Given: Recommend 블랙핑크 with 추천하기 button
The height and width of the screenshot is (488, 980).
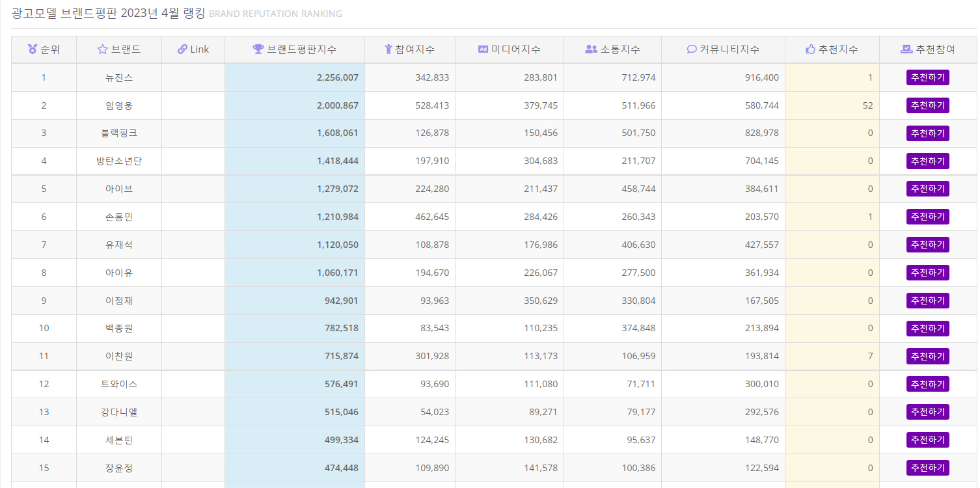Looking at the screenshot, I should coord(928,133).
